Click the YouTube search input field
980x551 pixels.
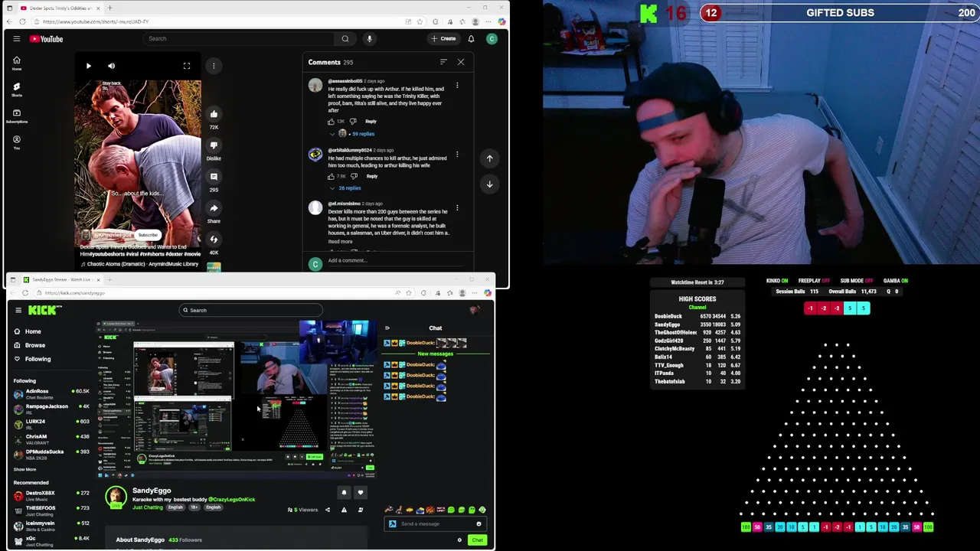[x=239, y=38]
